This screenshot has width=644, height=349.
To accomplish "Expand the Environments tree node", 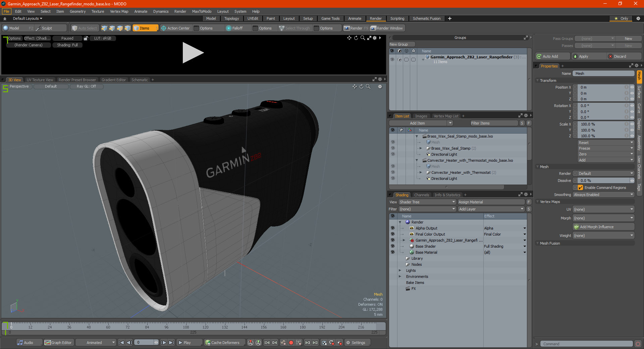I will point(400,277).
